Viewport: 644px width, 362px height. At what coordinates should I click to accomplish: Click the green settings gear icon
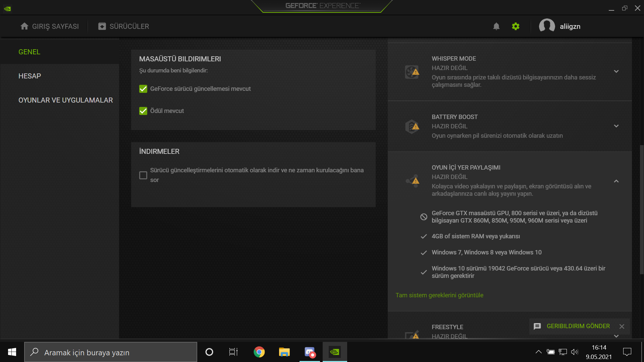516,26
